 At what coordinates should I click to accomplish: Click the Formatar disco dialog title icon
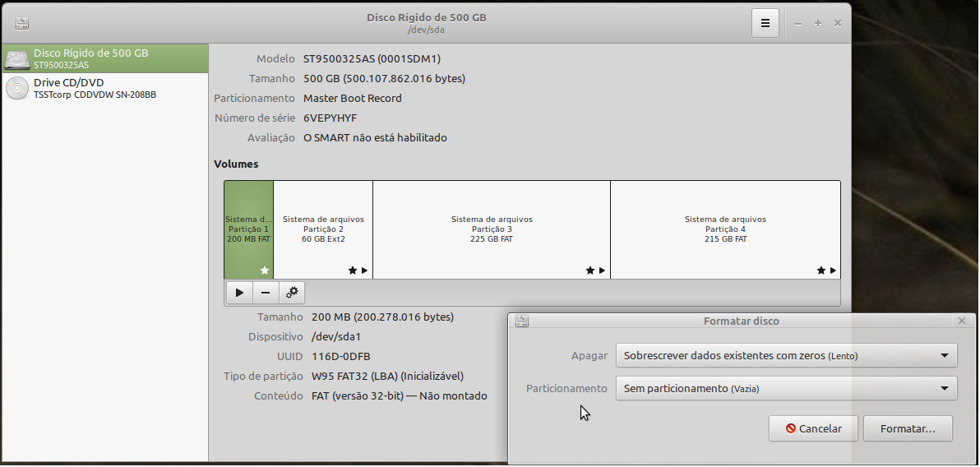(522, 321)
